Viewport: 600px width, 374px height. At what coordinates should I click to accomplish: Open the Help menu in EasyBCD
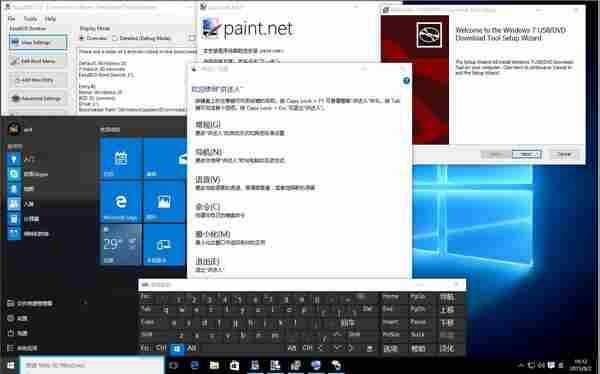click(50, 19)
